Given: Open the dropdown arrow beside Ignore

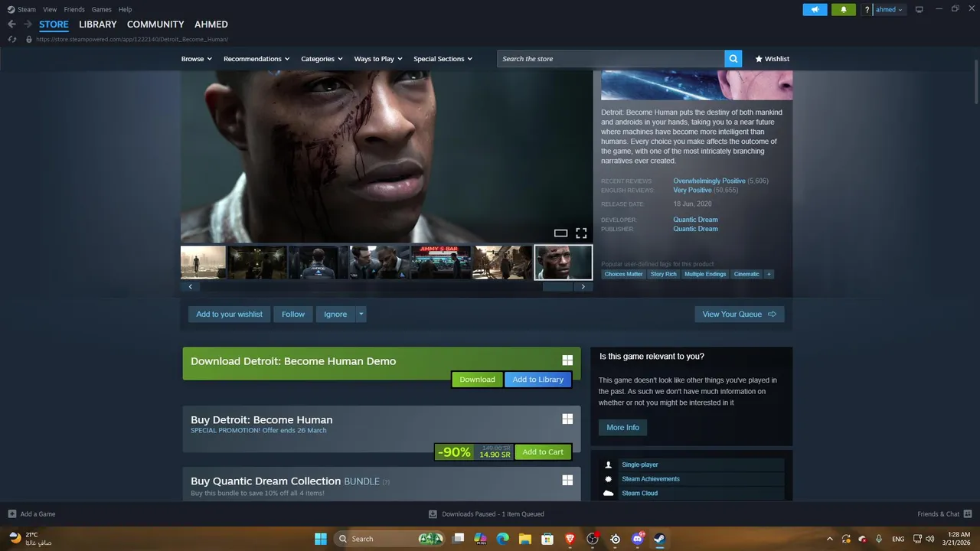Looking at the screenshot, I should point(361,314).
